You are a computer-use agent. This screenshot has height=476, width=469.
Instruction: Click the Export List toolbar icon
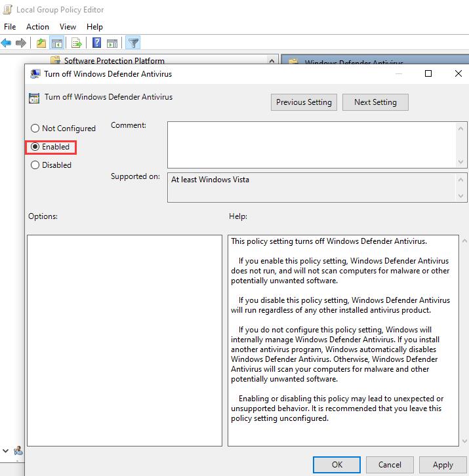click(x=77, y=43)
